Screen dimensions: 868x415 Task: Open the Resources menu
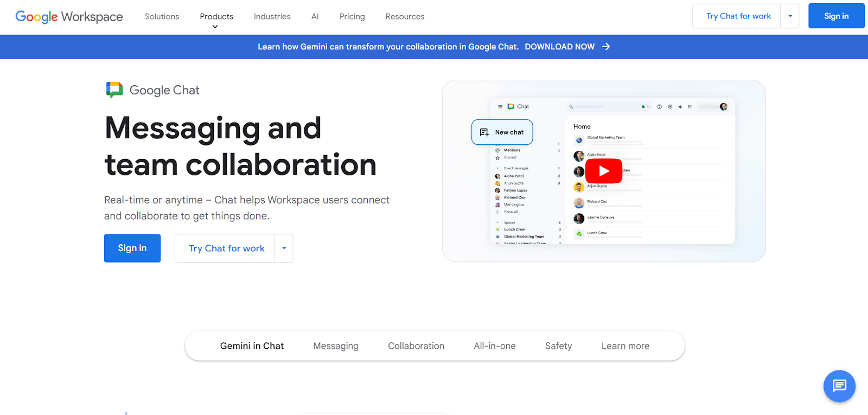tap(405, 17)
